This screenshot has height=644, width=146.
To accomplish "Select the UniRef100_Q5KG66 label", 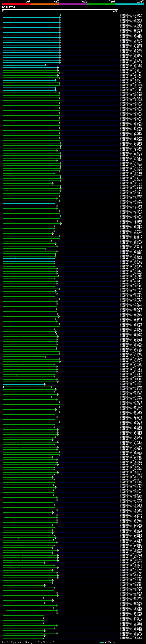I will click(x=131, y=575).
